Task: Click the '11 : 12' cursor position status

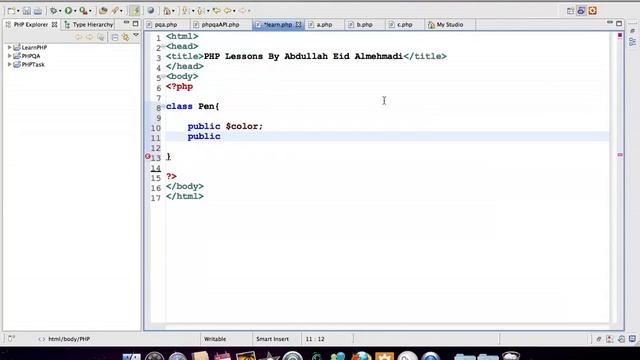Action: (x=315, y=339)
